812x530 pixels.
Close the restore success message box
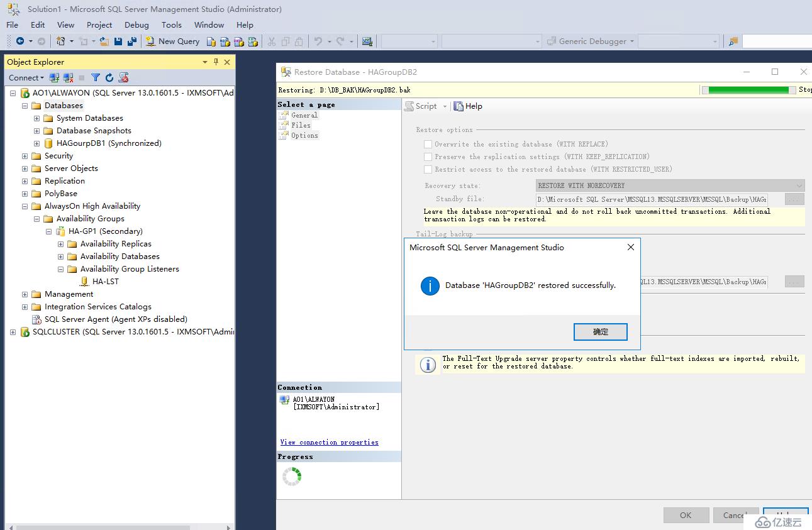tap(631, 247)
